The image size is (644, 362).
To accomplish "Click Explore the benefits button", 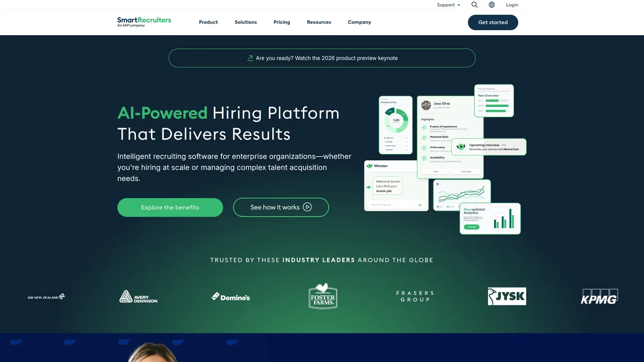I will [x=170, y=207].
